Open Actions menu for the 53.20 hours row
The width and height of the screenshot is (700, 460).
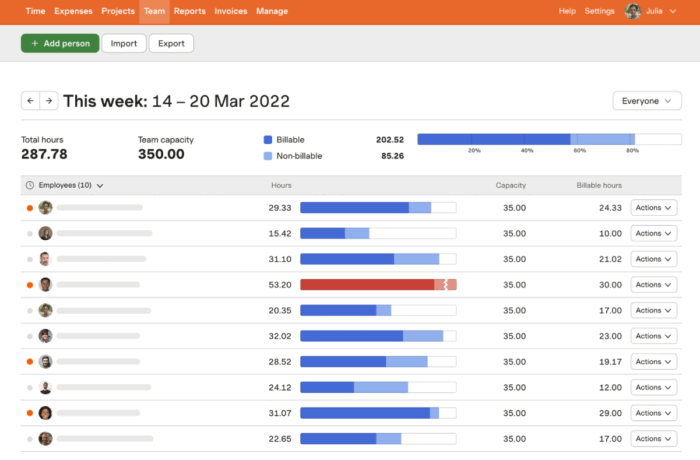pos(653,285)
